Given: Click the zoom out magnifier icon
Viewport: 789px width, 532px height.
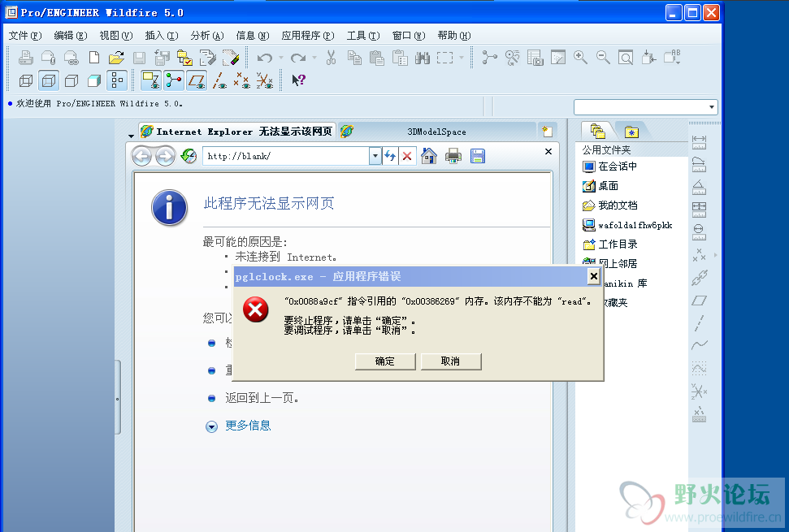Looking at the screenshot, I should click(603, 58).
